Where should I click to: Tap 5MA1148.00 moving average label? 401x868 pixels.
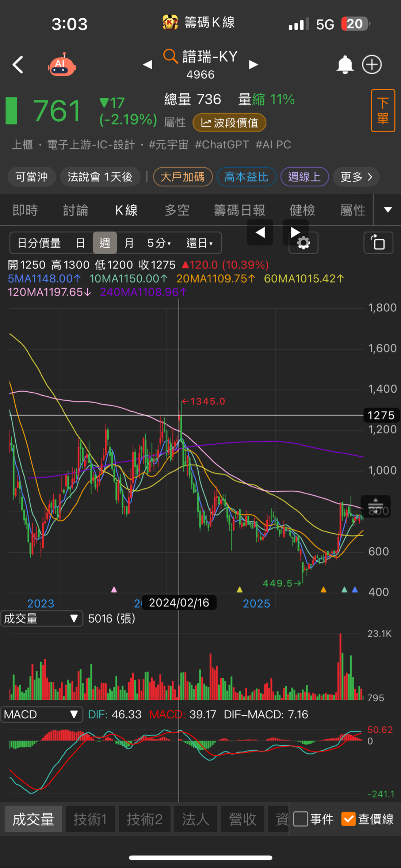tap(44, 279)
